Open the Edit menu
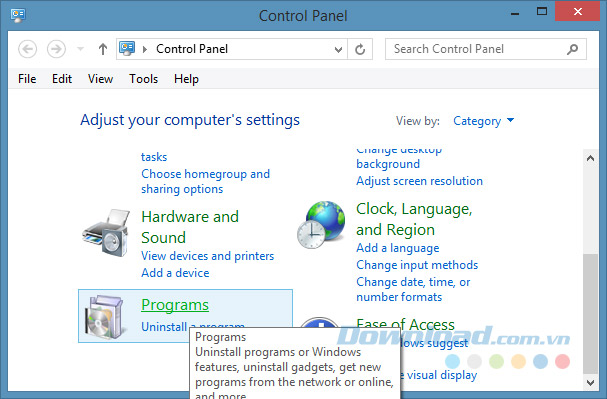607x399 pixels. pyautogui.click(x=62, y=79)
